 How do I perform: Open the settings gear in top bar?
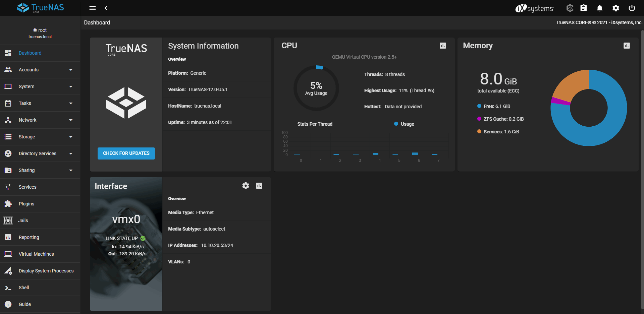(616, 8)
